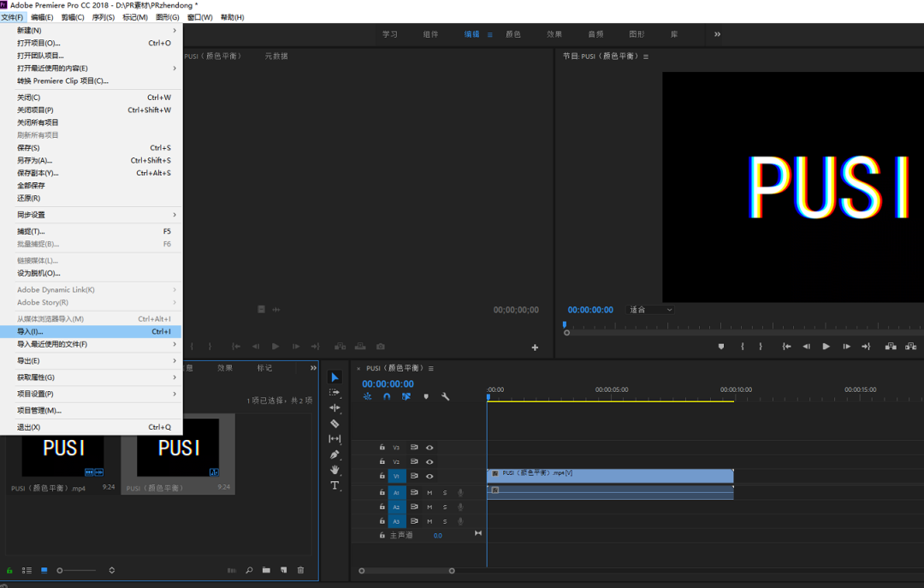Open Program monitor panel menu
The width and height of the screenshot is (924, 588).
646,56
